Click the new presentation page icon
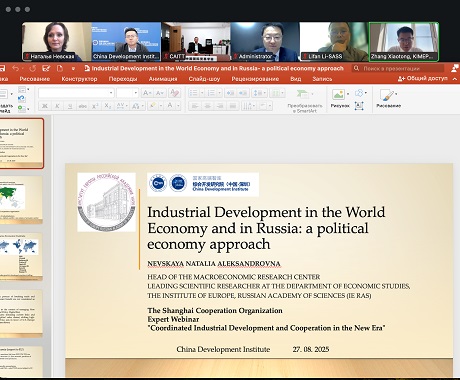This screenshot has height=380, width=460. [x=60, y=68]
